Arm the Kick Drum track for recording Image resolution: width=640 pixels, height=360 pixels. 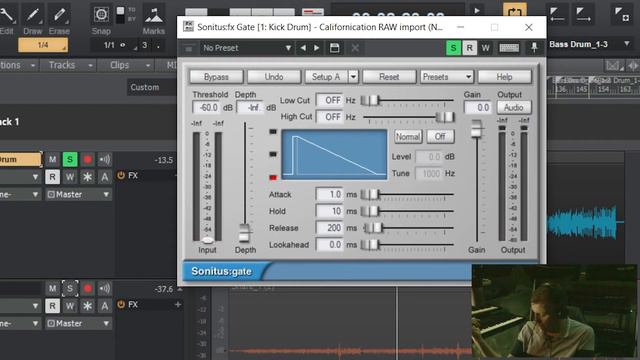point(87,160)
